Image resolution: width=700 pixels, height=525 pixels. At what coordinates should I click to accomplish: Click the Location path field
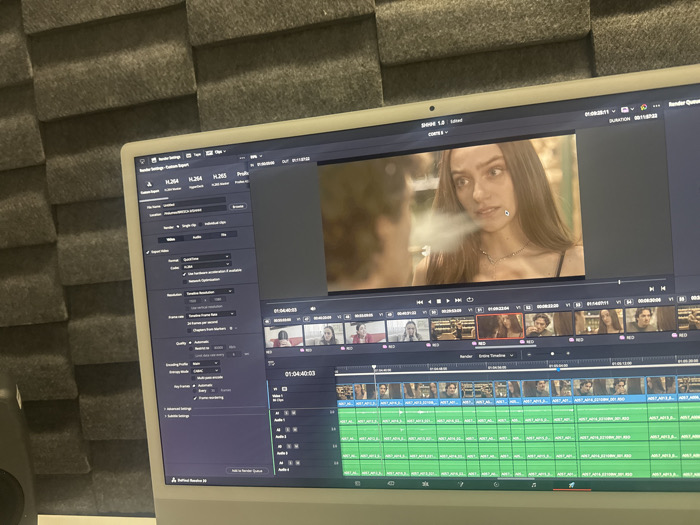pos(194,212)
